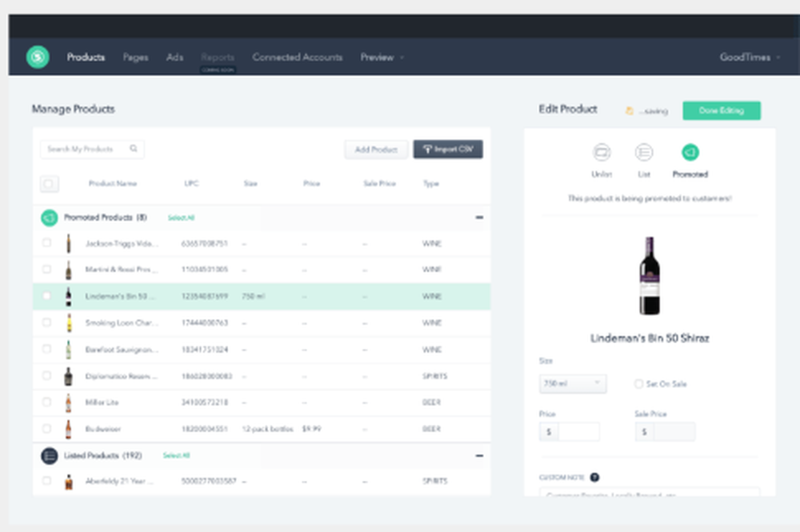Select the 12-pack bottles size cell
This screenshot has width=800, height=532.
click(267, 429)
